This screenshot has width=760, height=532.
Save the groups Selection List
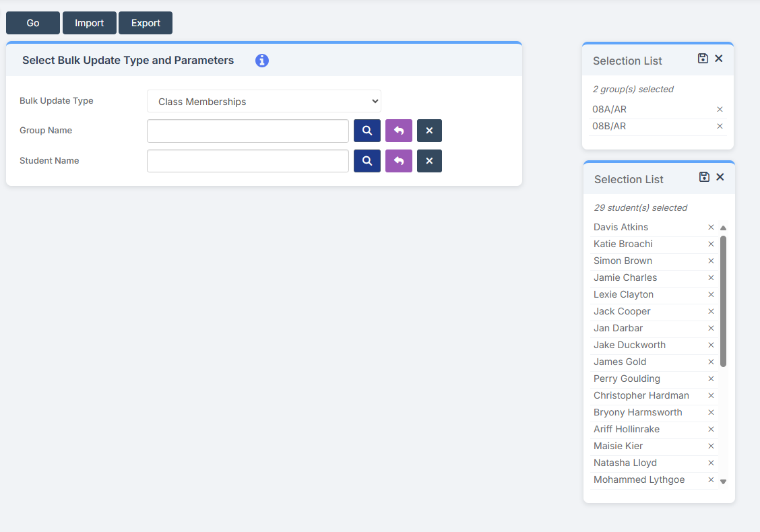click(703, 59)
